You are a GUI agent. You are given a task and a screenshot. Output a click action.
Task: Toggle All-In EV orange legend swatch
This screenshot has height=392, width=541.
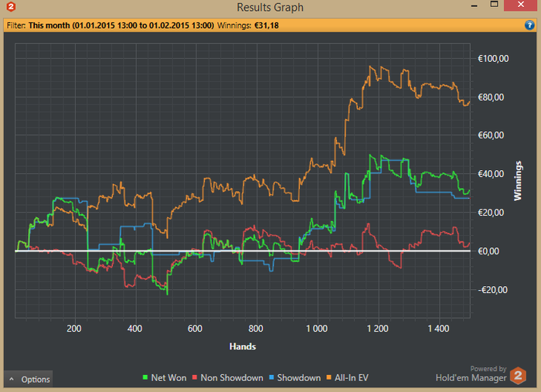328,377
